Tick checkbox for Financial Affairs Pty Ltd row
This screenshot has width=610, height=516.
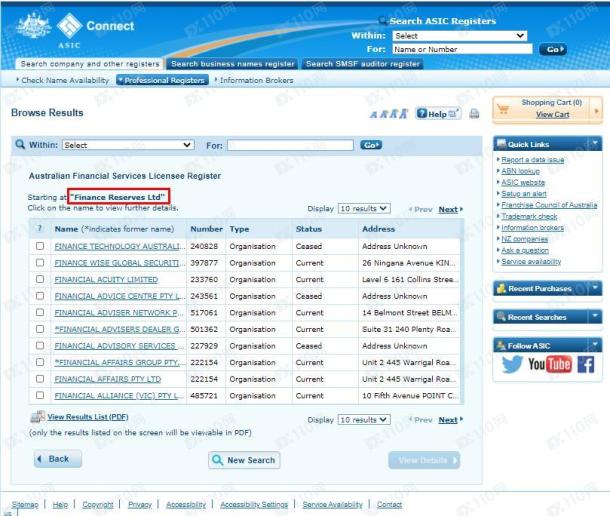tap(40, 379)
